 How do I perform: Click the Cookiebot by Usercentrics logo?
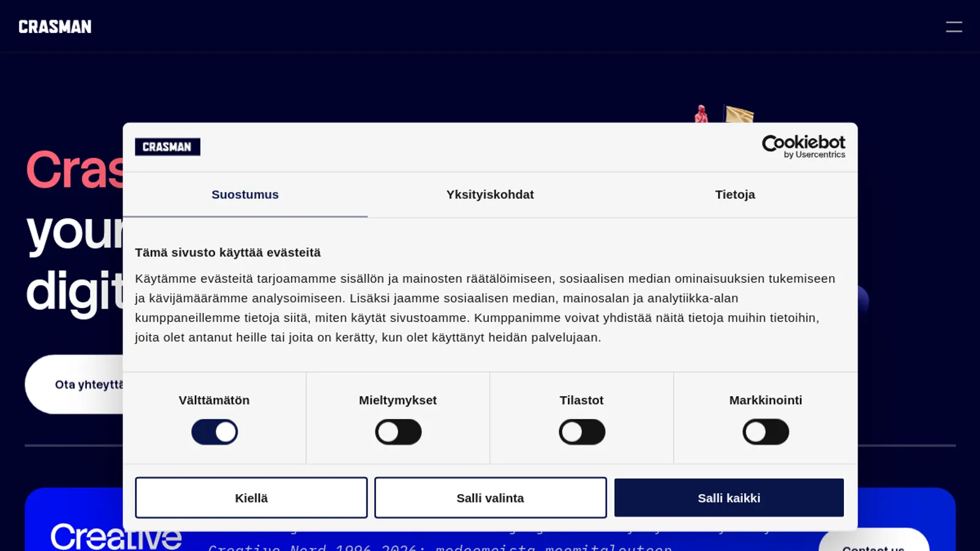point(803,147)
